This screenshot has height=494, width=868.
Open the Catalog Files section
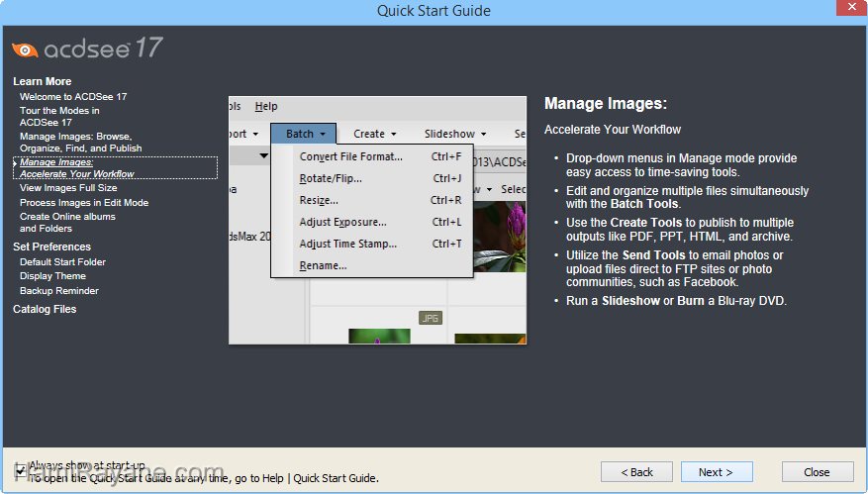point(45,309)
